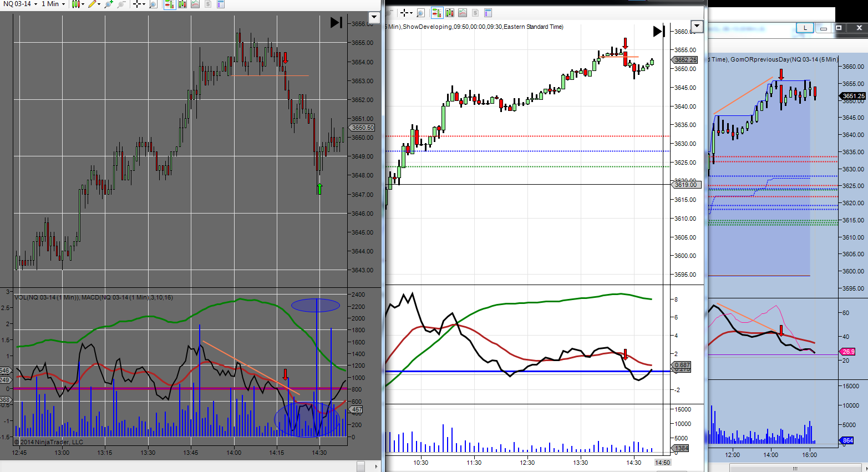Close the GomORpreviousDay chart window
Image resolution: width=868 pixels, height=472 pixels.
tap(859, 28)
